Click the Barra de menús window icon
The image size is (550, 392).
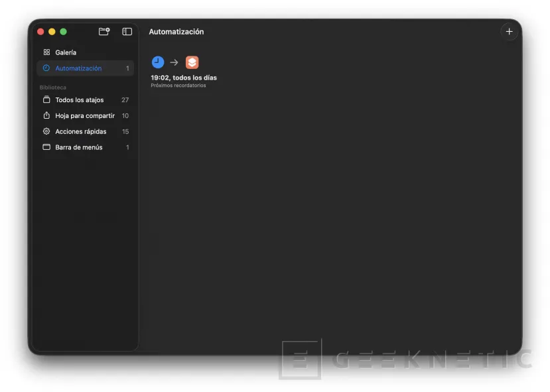pos(46,147)
